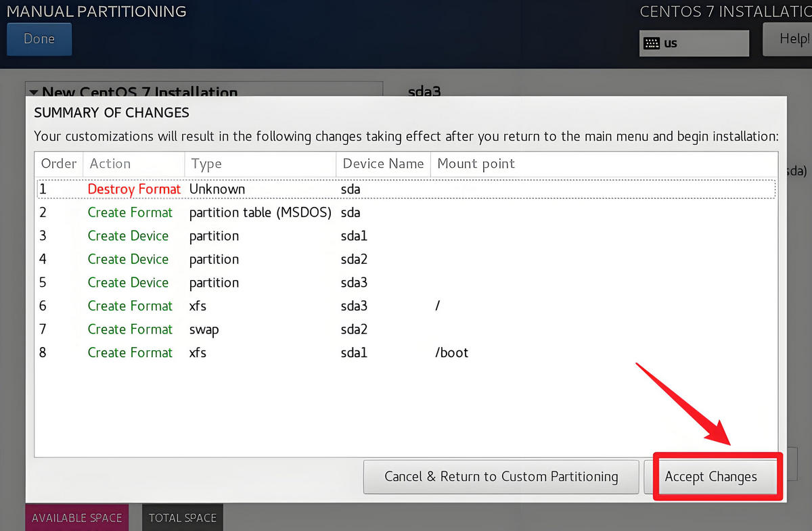Click xfs type in the /boot row
Image resolution: width=812 pixels, height=531 pixels.
[x=198, y=352]
